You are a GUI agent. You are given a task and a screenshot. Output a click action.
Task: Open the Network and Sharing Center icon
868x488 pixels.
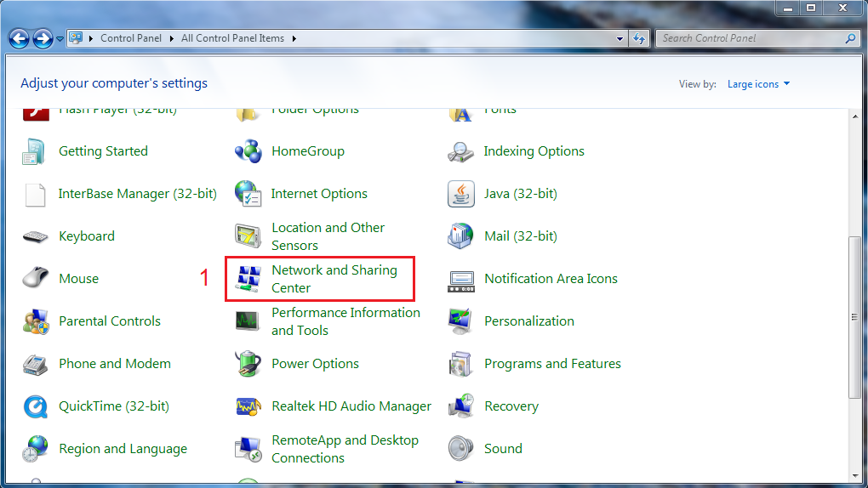click(x=248, y=279)
